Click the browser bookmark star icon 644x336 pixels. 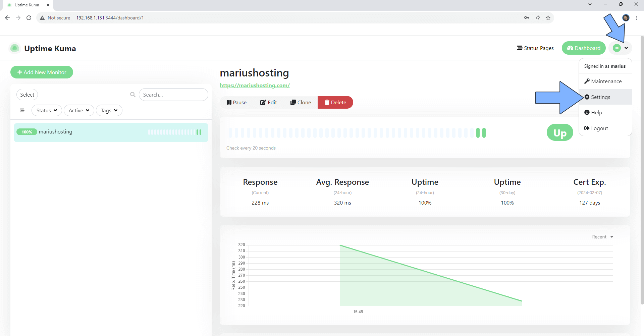tap(548, 18)
